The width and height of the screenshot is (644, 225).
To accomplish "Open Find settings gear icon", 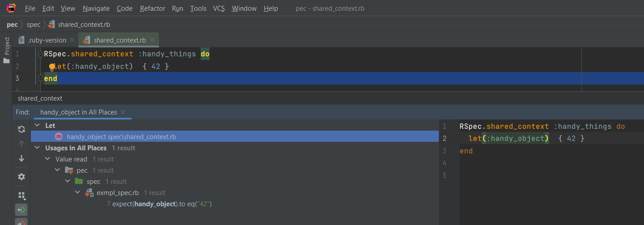I will pyautogui.click(x=21, y=176).
